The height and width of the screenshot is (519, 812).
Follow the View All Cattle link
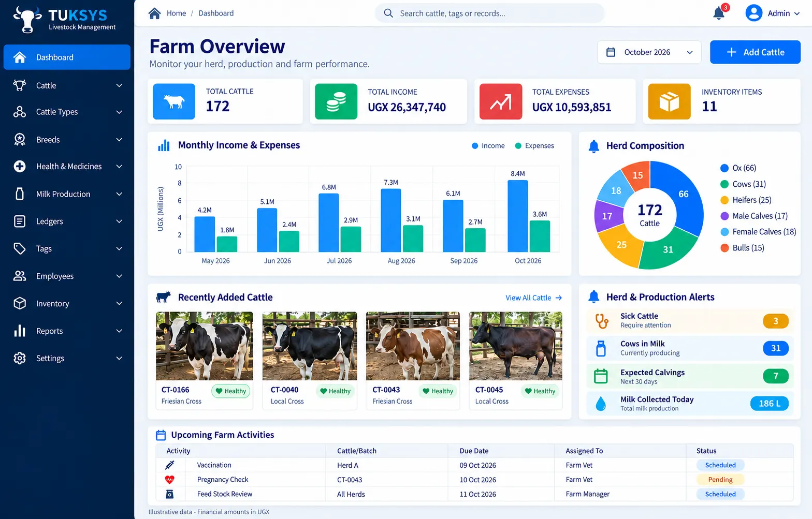(533, 298)
